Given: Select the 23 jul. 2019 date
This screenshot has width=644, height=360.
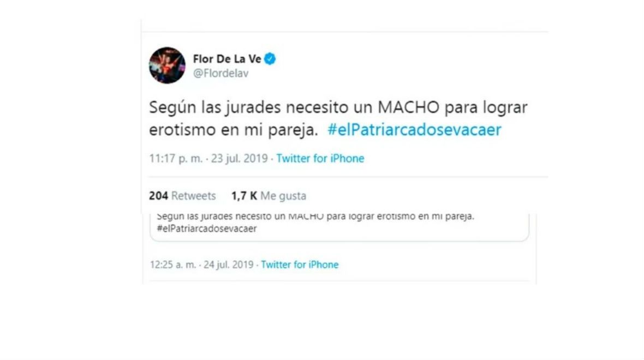Looking at the screenshot, I should tap(240, 158).
